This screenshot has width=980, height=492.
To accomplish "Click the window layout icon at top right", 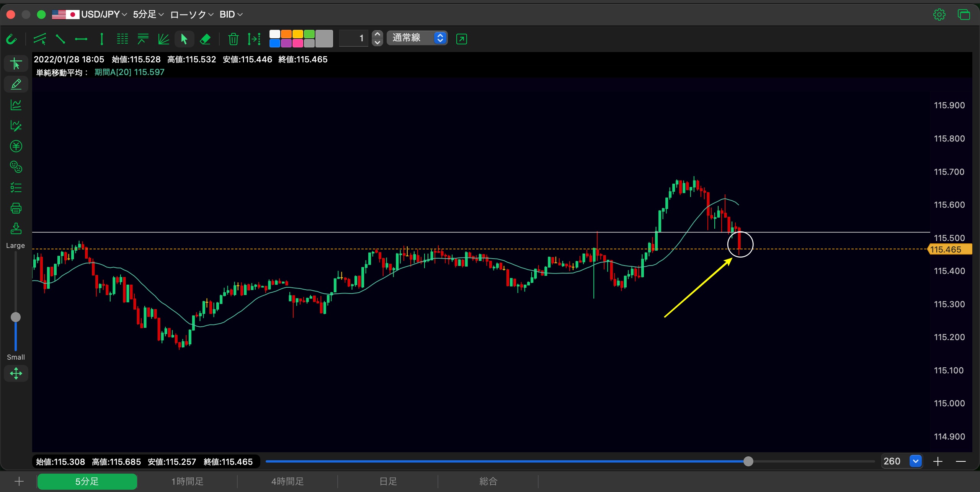I will click(964, 15).
